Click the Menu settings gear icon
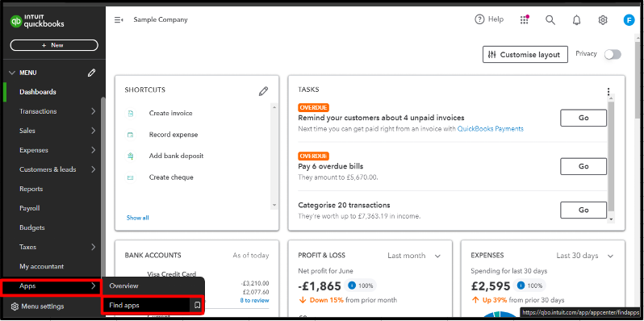Image resolution: width=644 pixels, height=321 pixels. (x=15, y=306)
